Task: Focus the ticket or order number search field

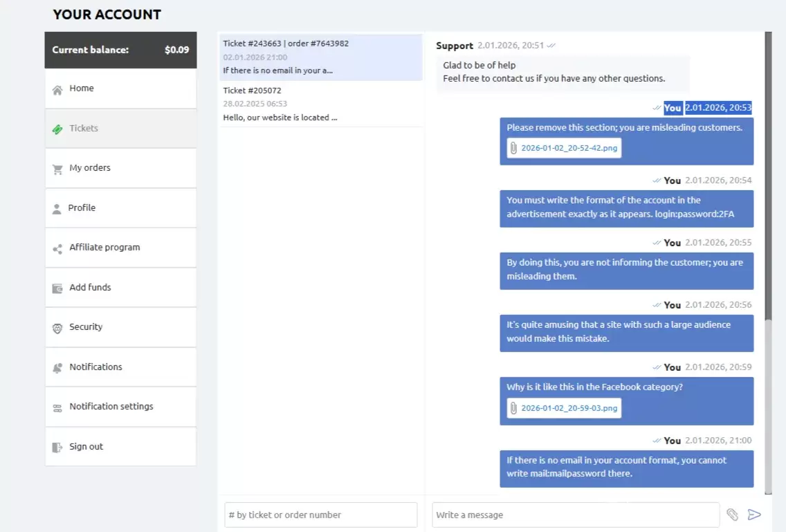Action: tap(321, 515)
